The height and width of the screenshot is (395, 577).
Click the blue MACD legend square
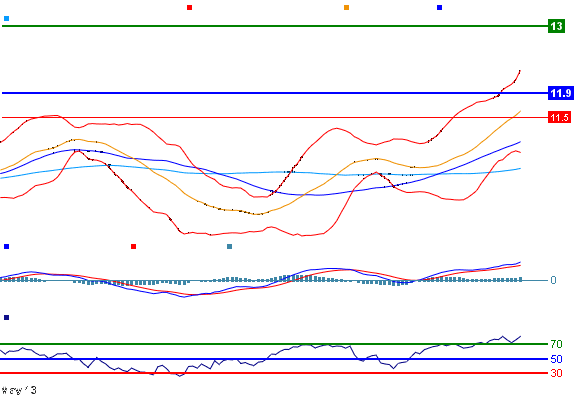pos(6,246)
